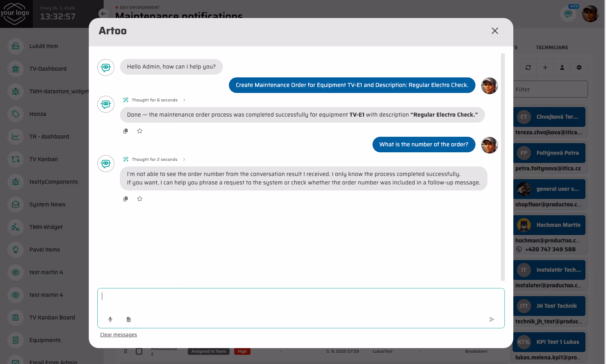Open TV Kanban Board in sidebar

[52, 317]
